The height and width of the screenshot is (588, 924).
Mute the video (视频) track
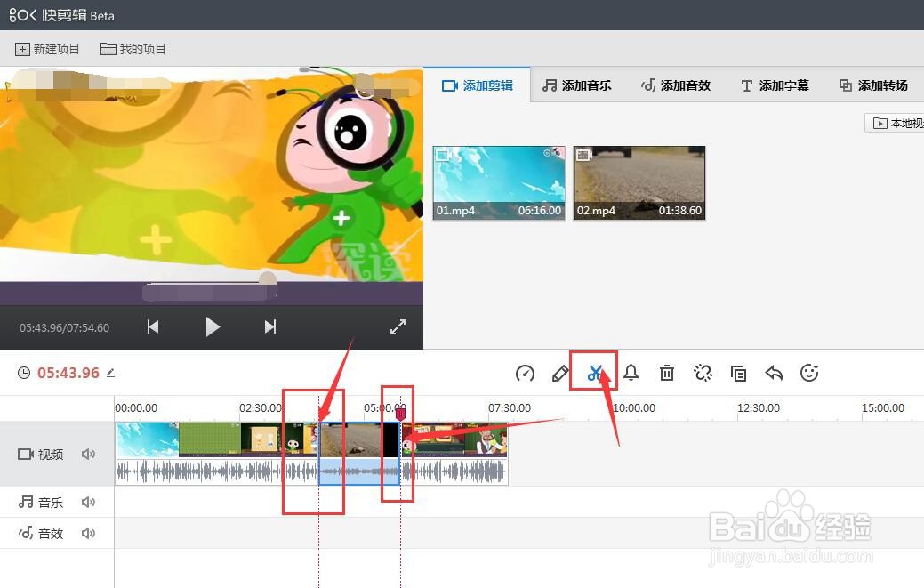[88, 454]
